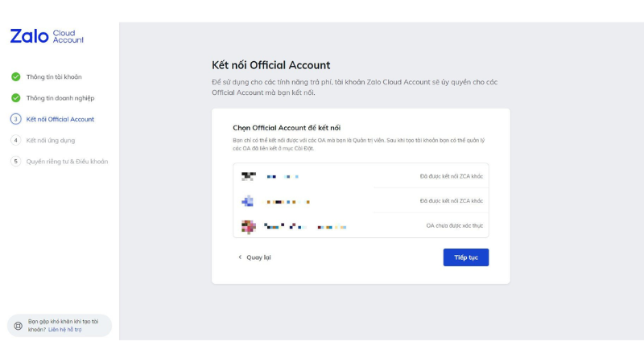The image size is (644, 362).
Task: Open the Quyền riêng tư & Điều khoản step
Action: point(67,161)
